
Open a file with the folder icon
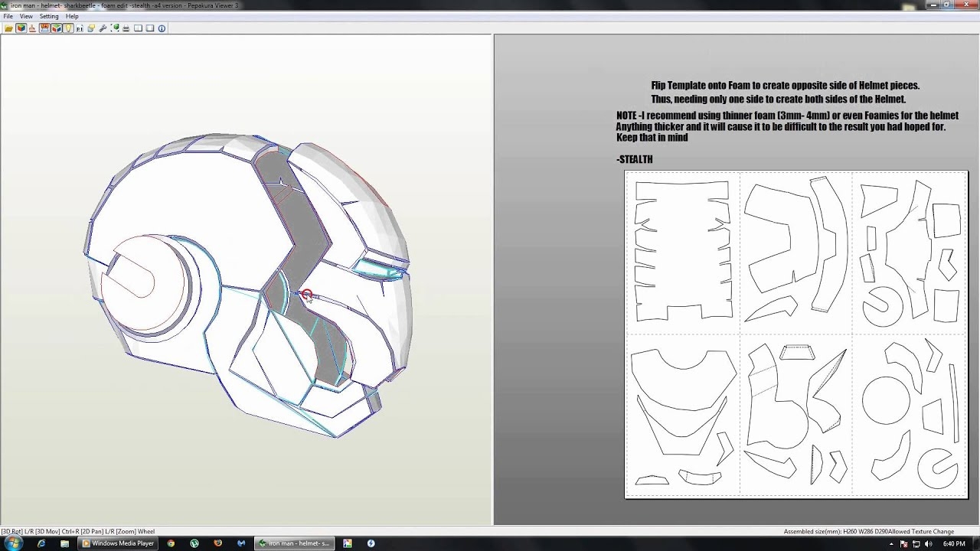pyautogui.click(x=9, y=28)
